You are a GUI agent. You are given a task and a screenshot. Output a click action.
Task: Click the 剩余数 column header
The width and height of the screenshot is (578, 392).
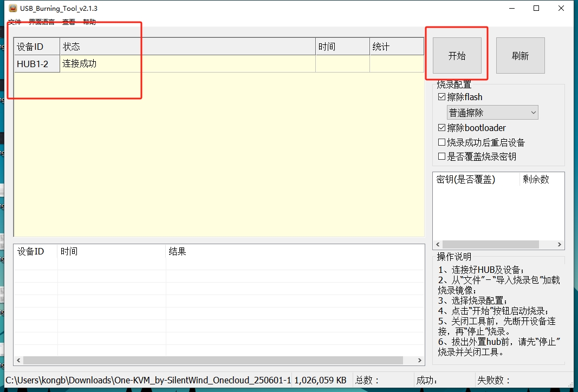(x=541, y=179)
